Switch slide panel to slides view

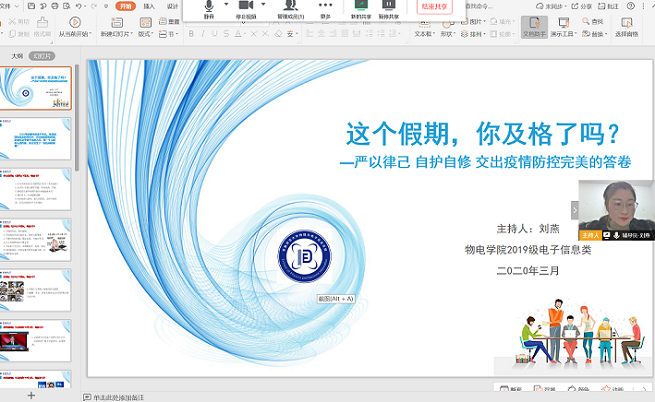click(42, 56)
